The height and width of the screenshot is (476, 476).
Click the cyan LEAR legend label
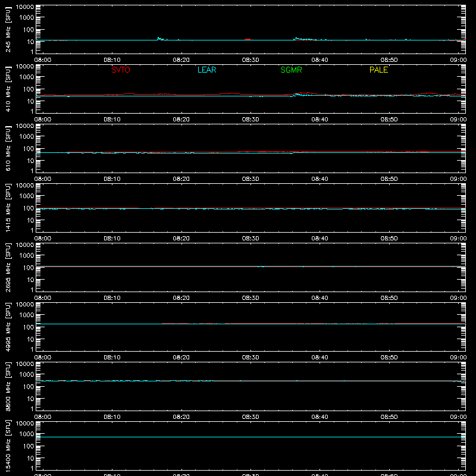point(206,70)
